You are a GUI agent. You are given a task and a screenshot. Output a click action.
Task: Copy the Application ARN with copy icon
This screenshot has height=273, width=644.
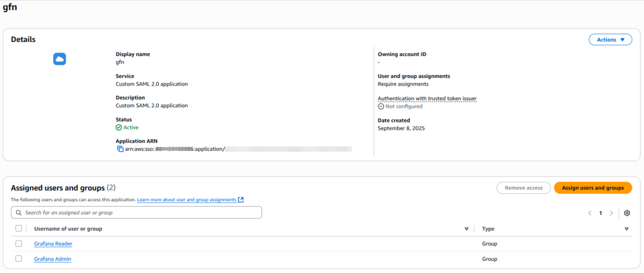[x=120, y=149]
